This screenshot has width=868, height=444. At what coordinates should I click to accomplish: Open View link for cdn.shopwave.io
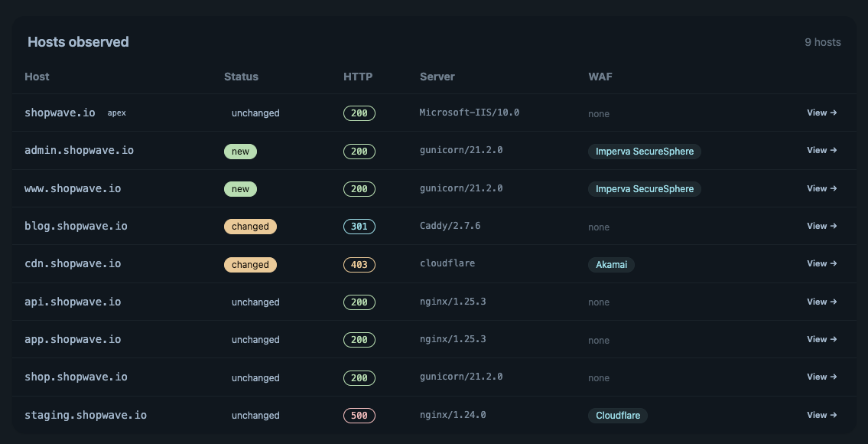[x=821, y=264]
